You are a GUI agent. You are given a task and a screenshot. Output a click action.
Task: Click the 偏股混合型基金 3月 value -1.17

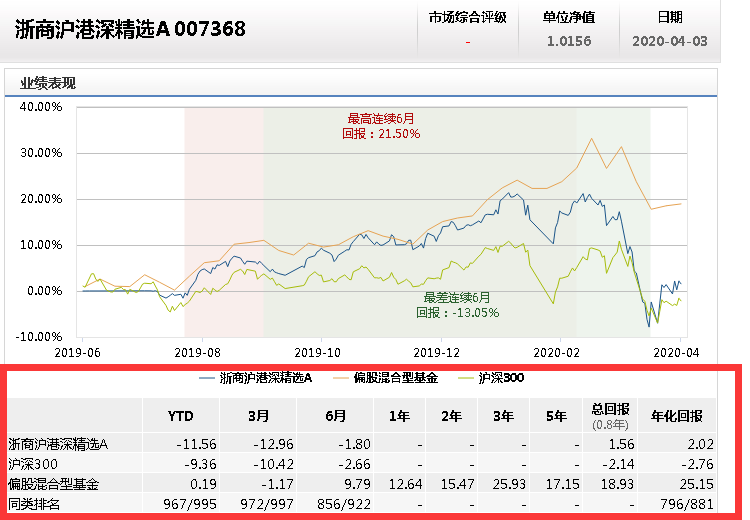(x=277, y=484)
